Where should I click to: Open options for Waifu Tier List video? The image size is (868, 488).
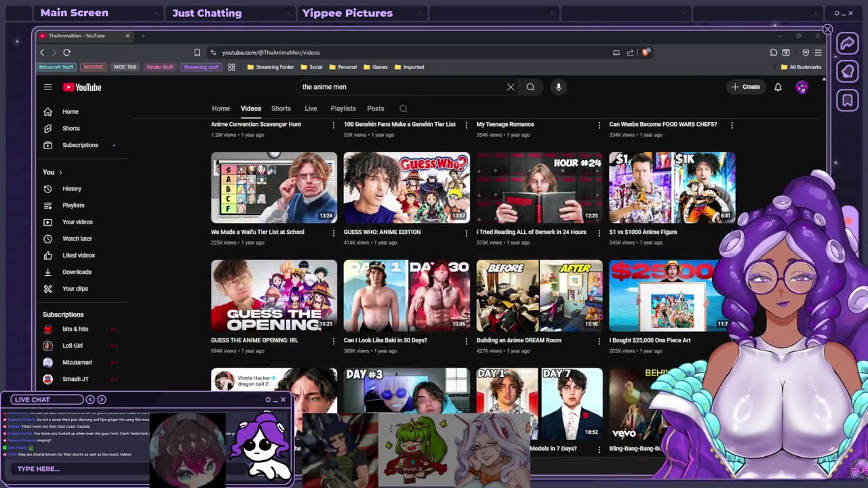point(333,233)
